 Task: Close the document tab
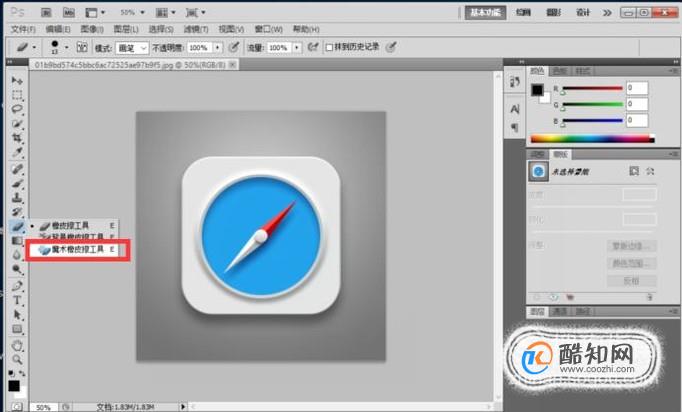(x=233, y=64)
